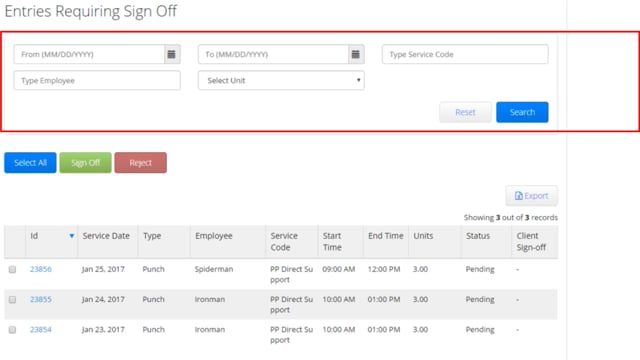This screenshot has width=640, height=360.
Task: Click the Jan 24, 2017 date cell
Action: (x=103, y=299)
